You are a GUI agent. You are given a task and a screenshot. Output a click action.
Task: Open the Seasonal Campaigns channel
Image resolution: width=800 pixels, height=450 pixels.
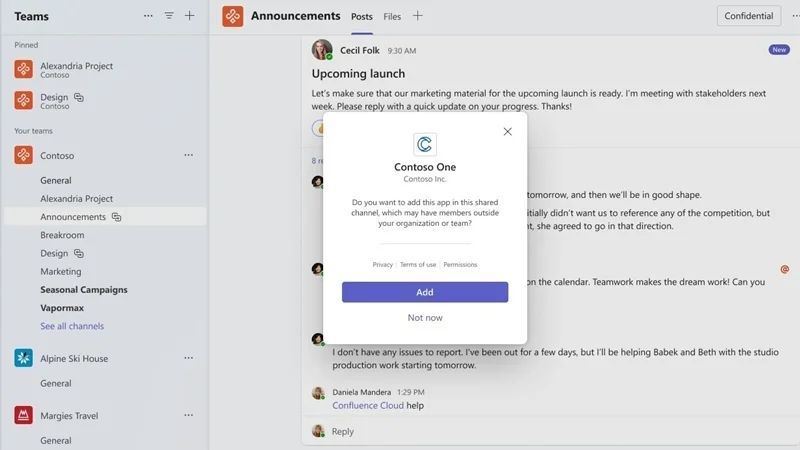[x=84, y=290]
